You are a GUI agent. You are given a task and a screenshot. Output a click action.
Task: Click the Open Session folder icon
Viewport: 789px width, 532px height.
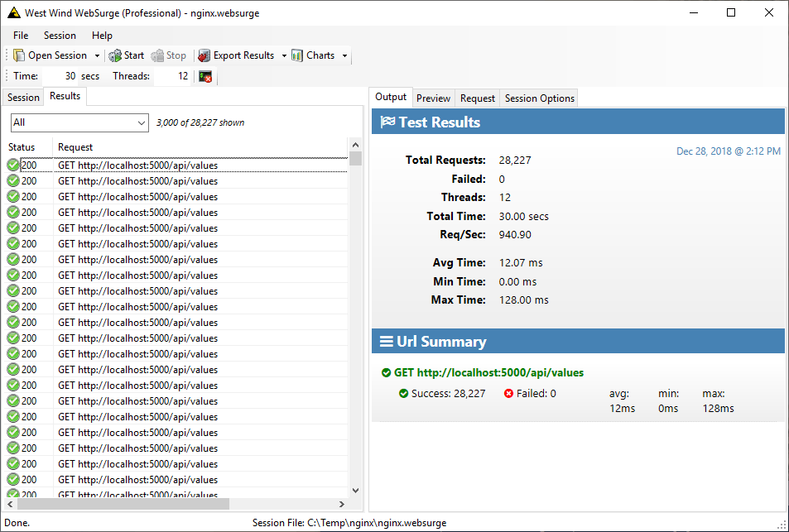point(19,55)
